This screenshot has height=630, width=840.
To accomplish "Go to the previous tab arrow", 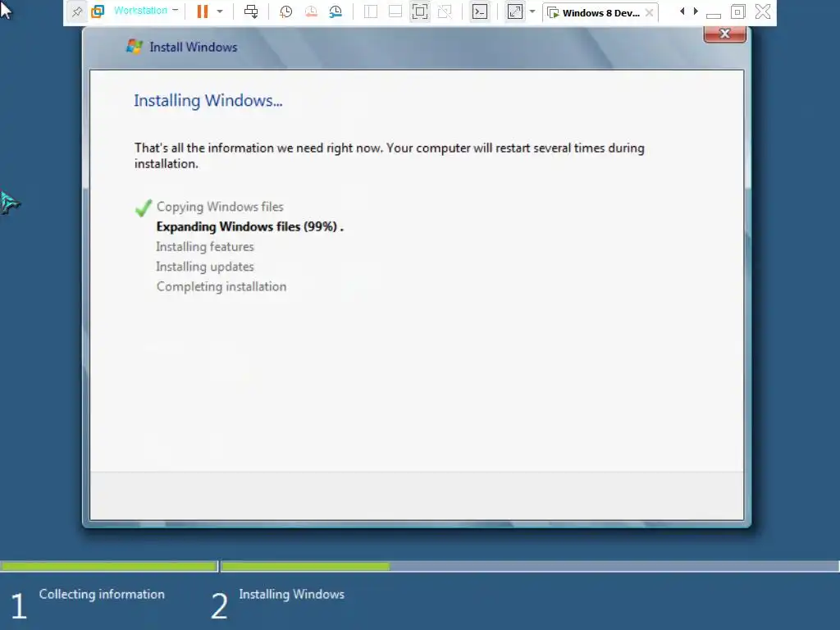I will pos(682,11).
